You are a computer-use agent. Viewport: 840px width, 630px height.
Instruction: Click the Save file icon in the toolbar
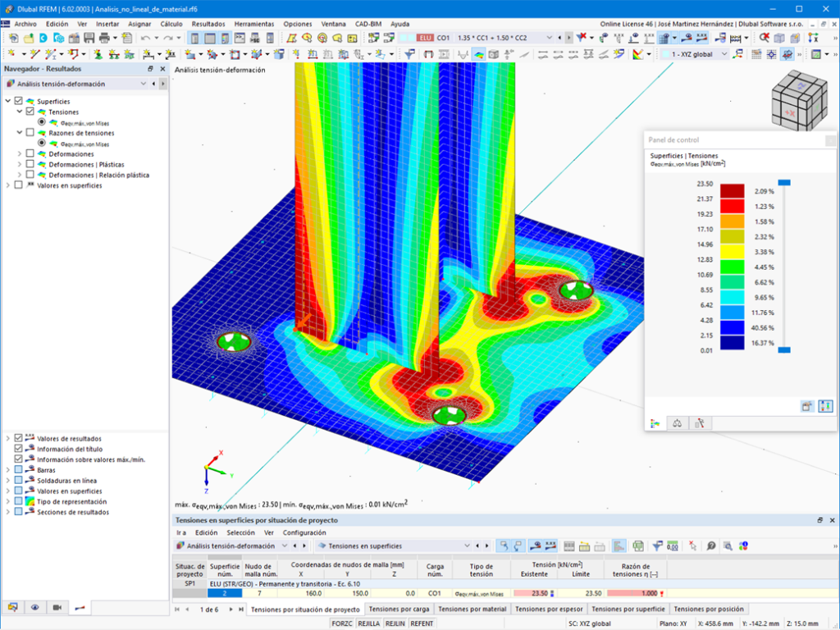(x=89, y=38)
